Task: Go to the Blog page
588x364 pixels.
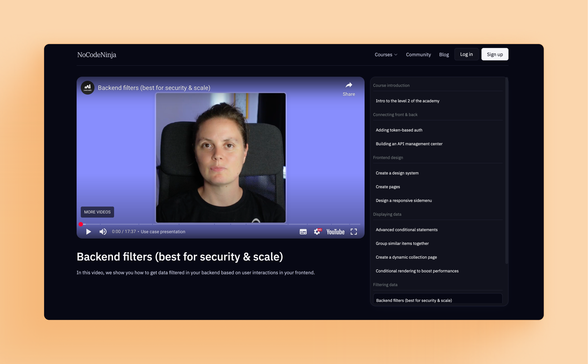Action: [x=444, y=55]
